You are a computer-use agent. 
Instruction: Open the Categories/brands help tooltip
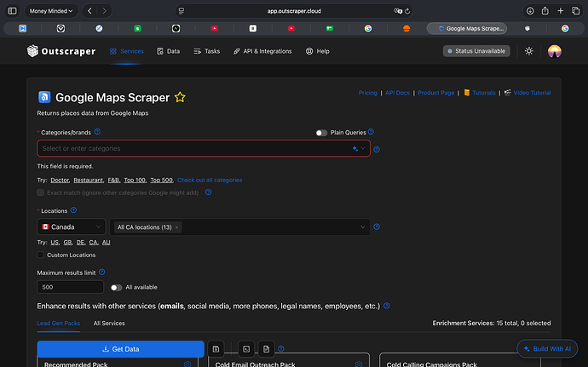coord(97,132)
